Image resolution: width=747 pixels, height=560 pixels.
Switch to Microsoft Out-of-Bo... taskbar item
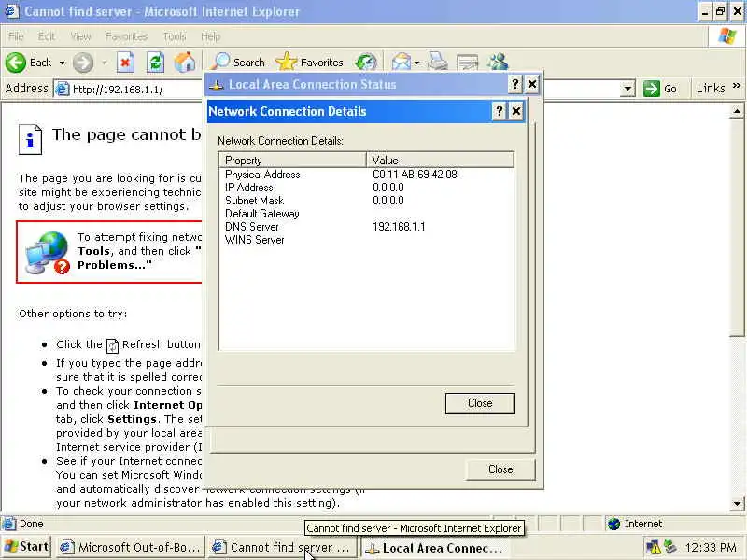(131, 548)
